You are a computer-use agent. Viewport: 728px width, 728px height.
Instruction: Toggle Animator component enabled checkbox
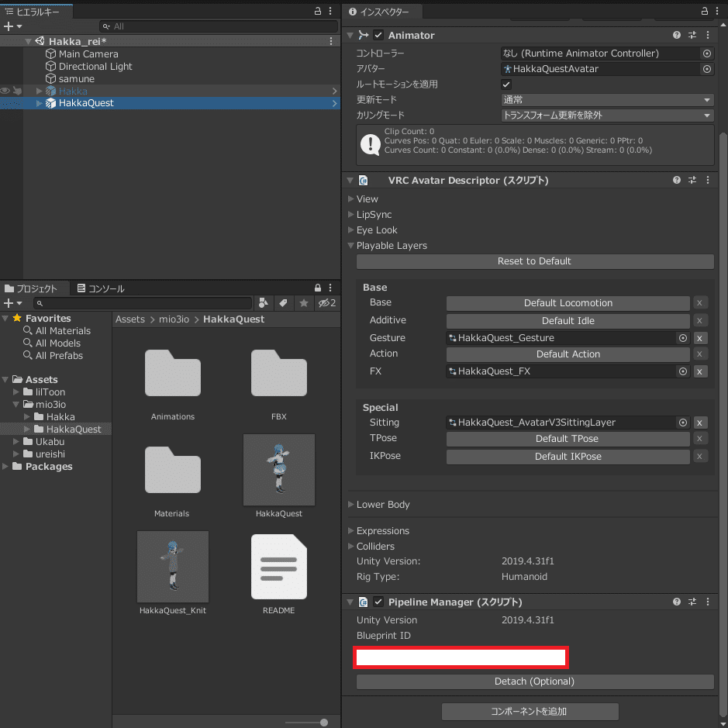[x=378, y=35]
